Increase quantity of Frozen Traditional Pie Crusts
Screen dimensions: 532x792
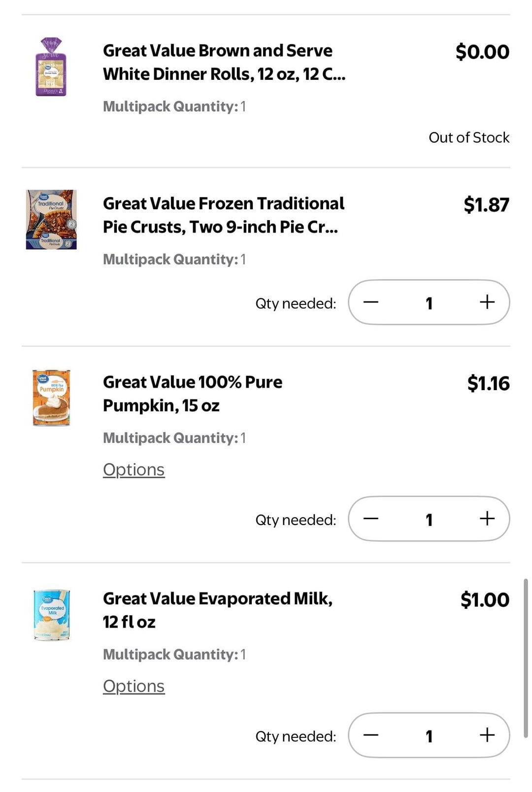[x=487, y=302]
